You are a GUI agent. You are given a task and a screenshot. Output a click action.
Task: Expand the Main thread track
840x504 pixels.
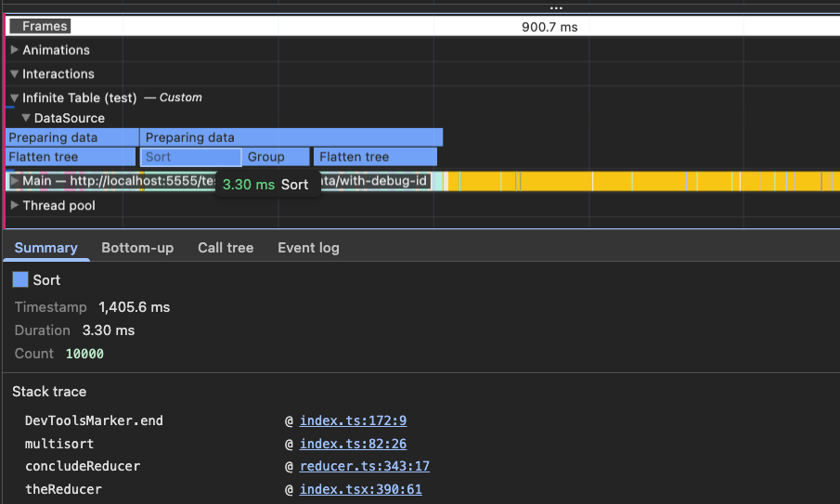pyautogui.click(x=15, y=181)
